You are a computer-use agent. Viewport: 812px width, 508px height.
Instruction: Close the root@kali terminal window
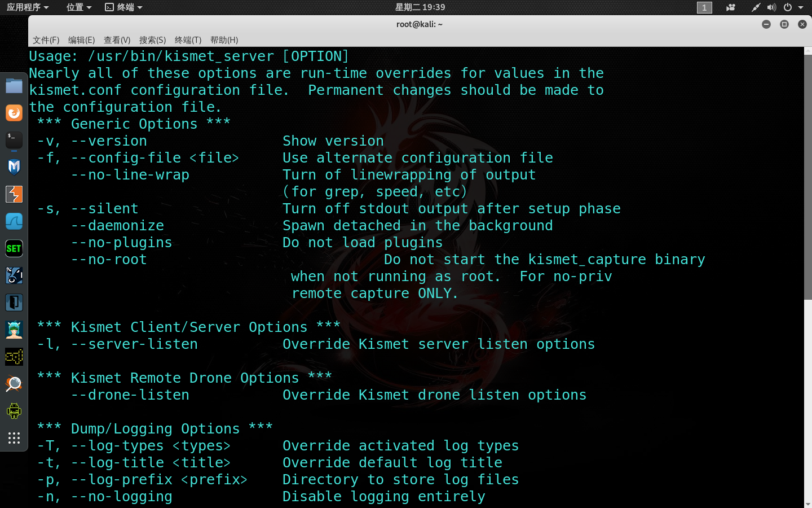click(802, 24)
